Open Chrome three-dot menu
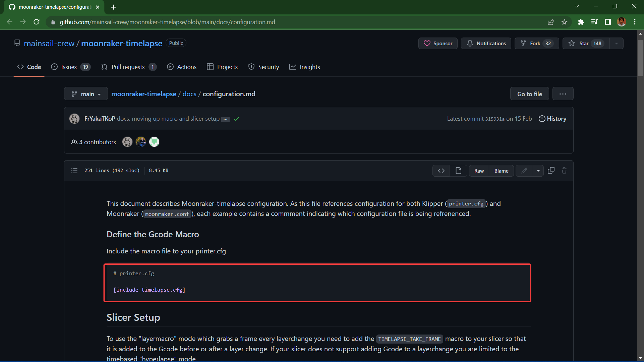Screen dimensions: 644x362 click(x=635, y=22)
